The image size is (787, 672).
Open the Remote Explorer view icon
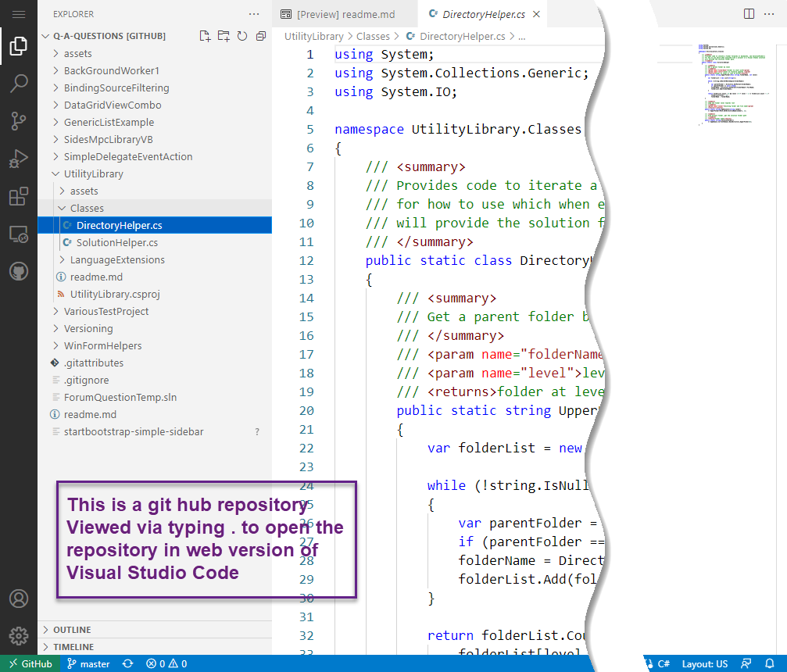[19, 234]
